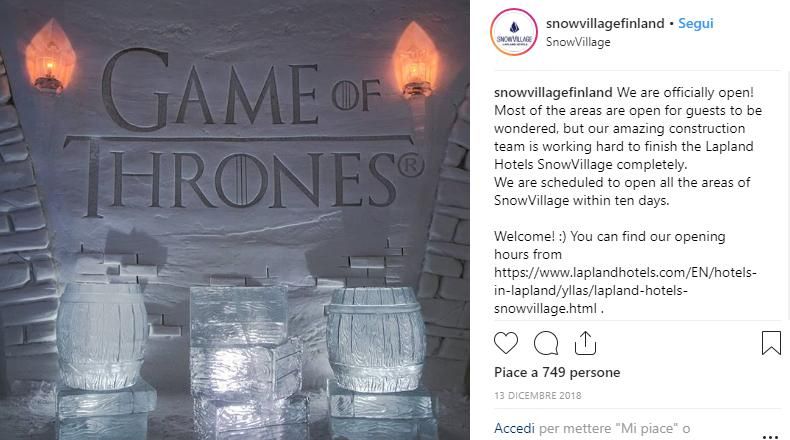
Task: Open comments via the speech bubble icon
Action: pos(546,343)
